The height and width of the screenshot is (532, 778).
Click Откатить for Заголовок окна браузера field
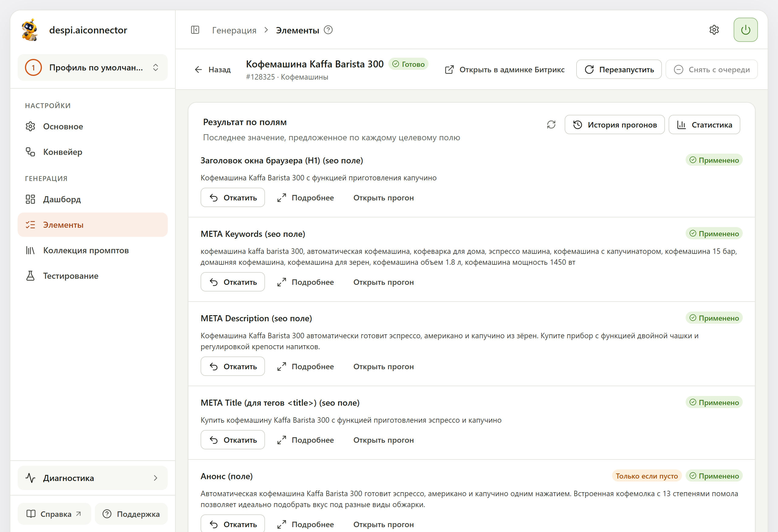pyautogui.click(x=233, y=198)
